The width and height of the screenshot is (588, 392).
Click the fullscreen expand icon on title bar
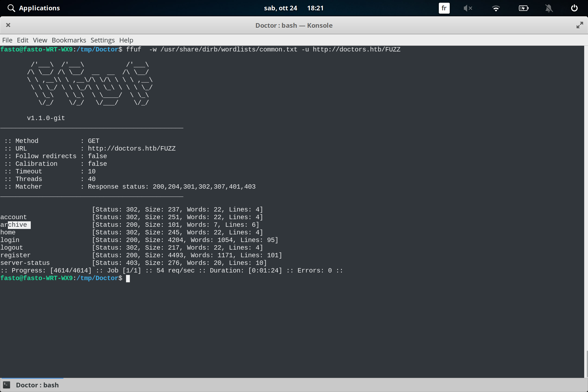point(579,25)
